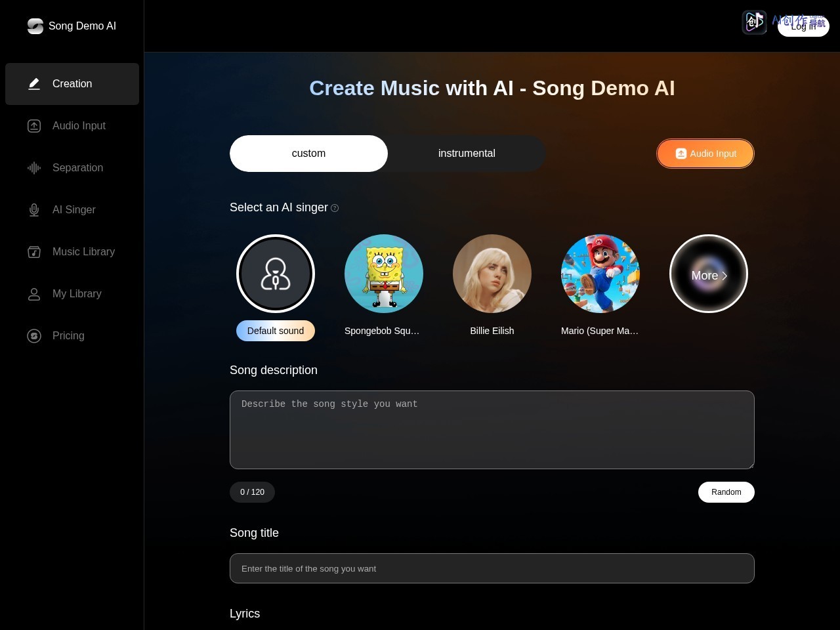The width and height of the screenshot is (840, 630).
Task: Choose the Billie Eilish singer avatar
Action: tap(492, 274)
